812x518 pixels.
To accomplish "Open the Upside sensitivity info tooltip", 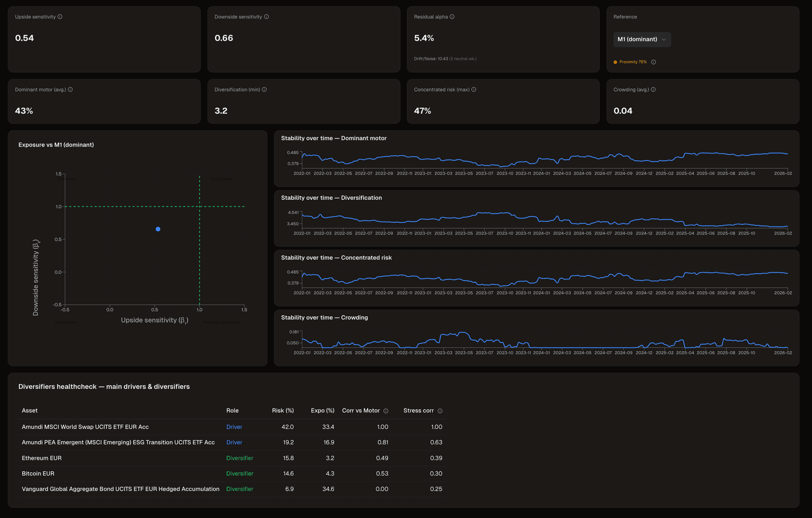I will tap(60, 17).
